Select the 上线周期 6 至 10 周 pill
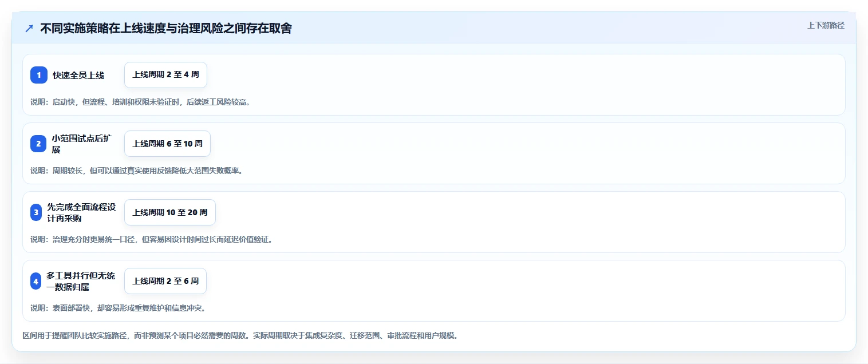Screen dimensions: 868x364 click(x=167, y=144)
